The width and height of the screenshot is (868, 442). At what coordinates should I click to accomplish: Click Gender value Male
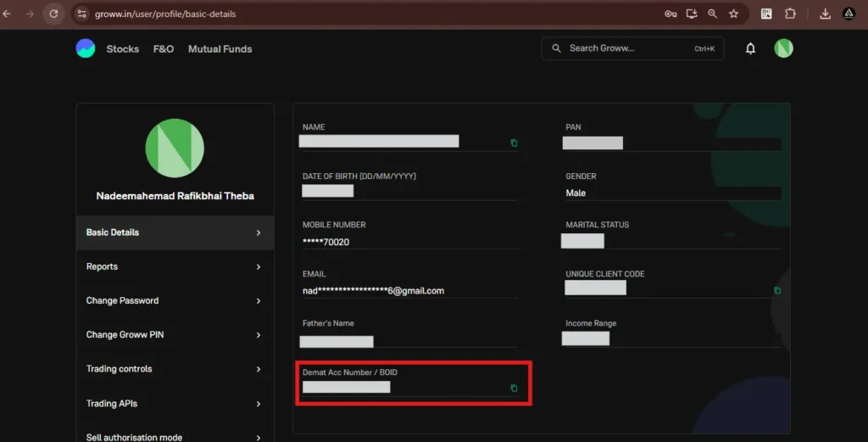tap(576, 193)
